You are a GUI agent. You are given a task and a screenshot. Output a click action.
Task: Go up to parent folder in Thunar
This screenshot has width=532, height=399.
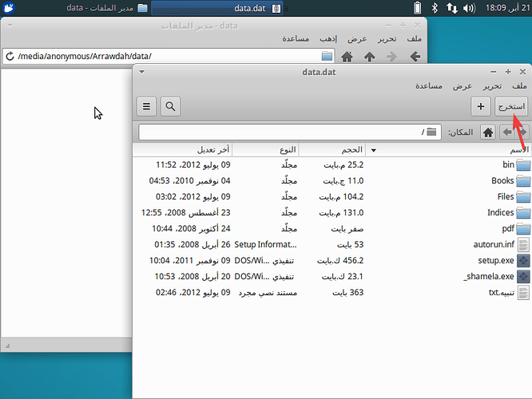369,57
